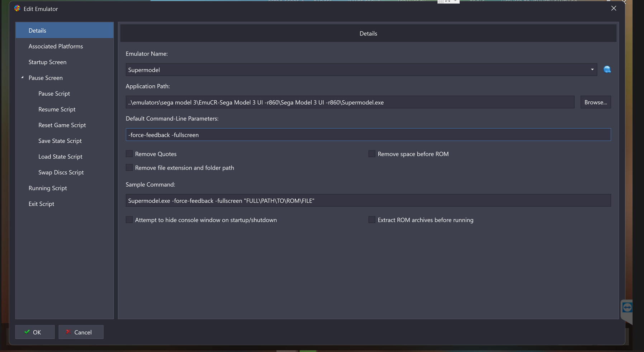
Task: Toggle Extract ROM archives before running
Action: (x=372, y=220)
